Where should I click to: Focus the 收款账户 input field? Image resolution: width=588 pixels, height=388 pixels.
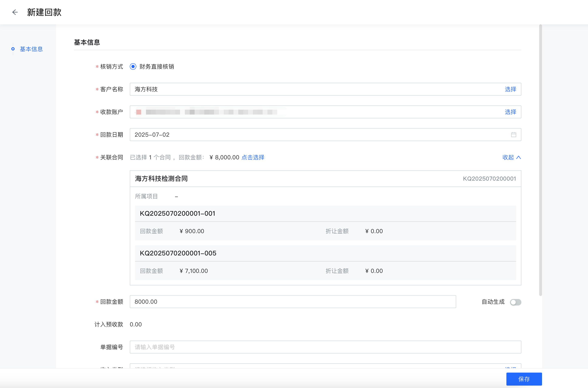pyautogui.click(x=325, y=112)
